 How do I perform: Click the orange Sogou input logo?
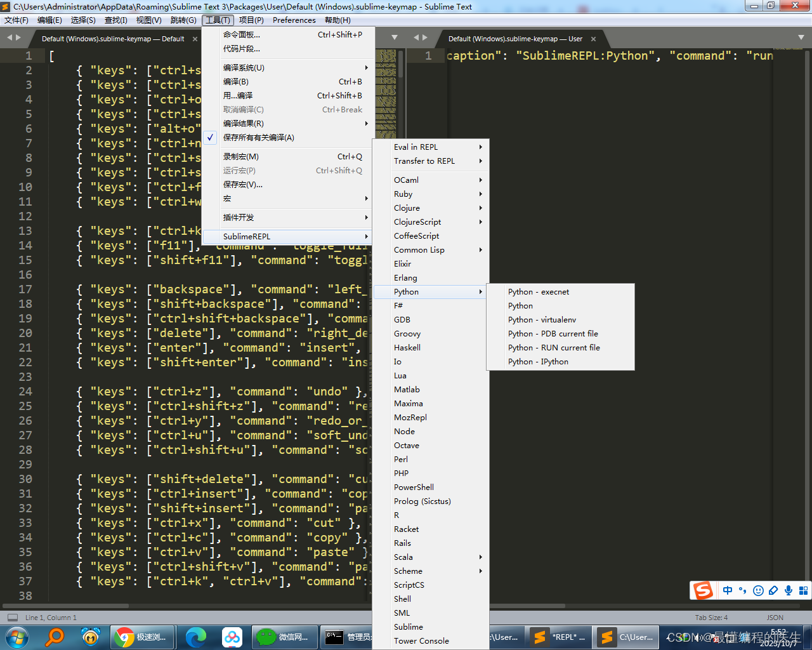click(702, 590)
